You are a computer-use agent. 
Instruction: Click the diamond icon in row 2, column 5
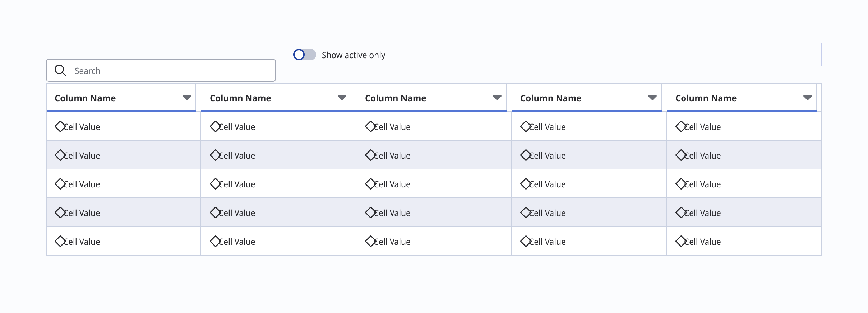[x=681, y=155]
